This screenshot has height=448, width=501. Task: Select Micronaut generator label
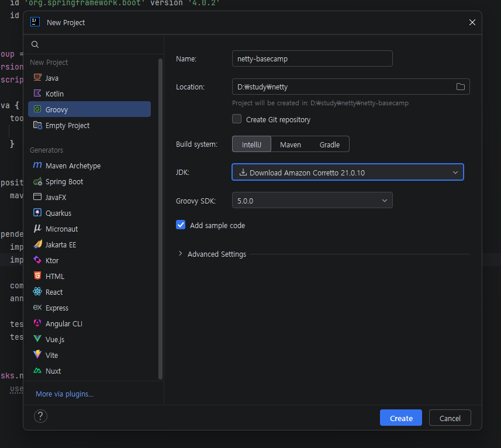point(61,229)
